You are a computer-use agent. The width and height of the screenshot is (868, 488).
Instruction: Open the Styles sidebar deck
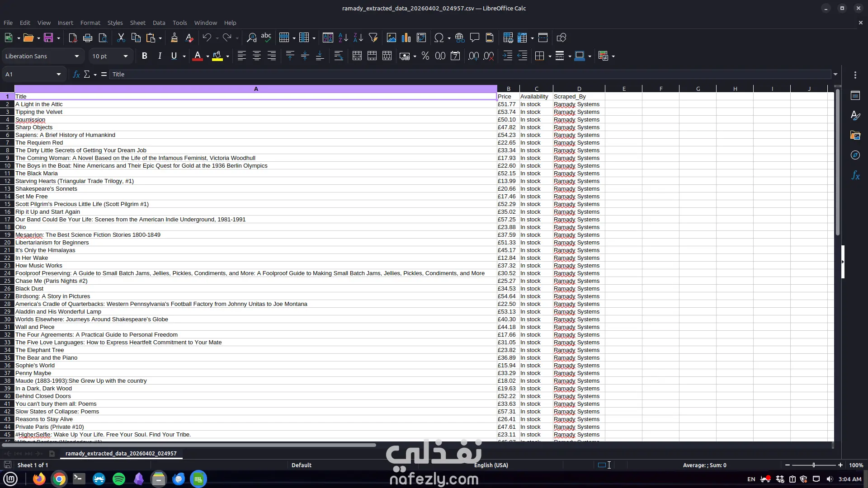tap(855, 115)
